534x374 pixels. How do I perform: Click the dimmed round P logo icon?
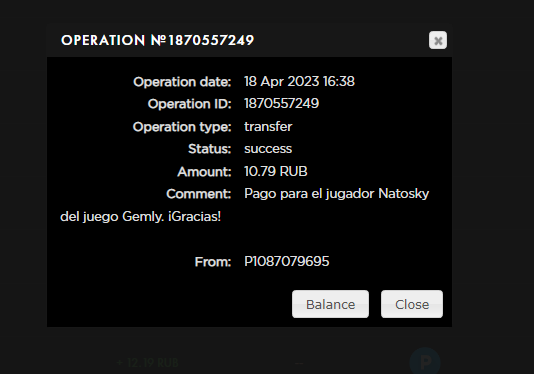(425, 362)
